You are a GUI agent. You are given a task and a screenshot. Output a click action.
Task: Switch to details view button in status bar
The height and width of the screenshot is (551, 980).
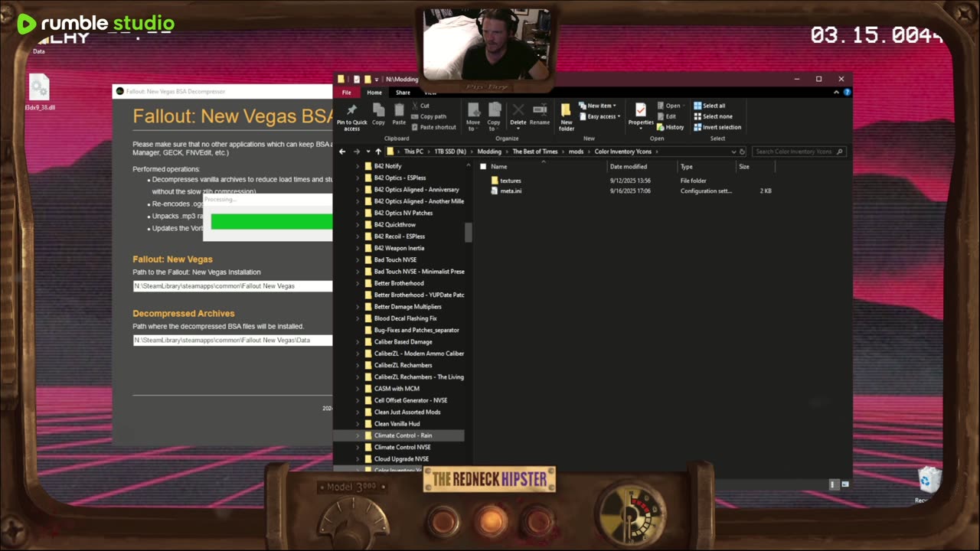834,484
